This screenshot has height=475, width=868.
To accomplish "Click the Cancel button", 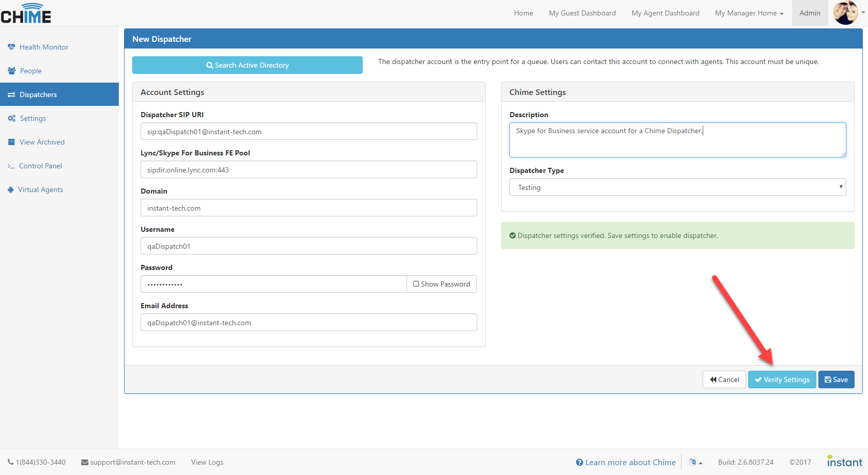I will coord(724,379).
